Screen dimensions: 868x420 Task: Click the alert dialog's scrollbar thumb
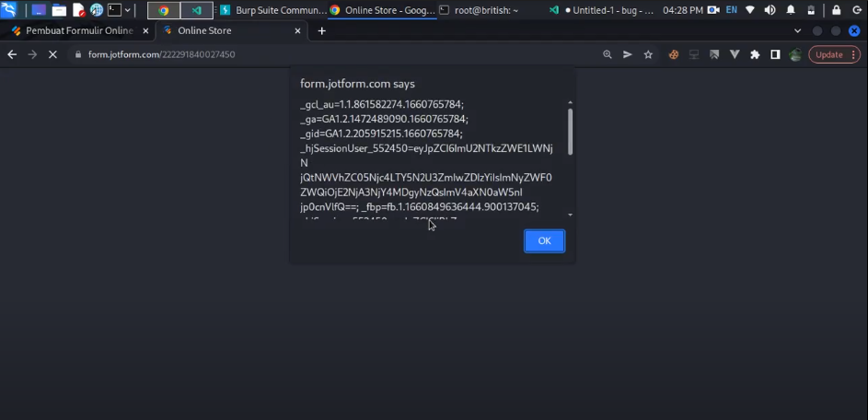(571, 131)
